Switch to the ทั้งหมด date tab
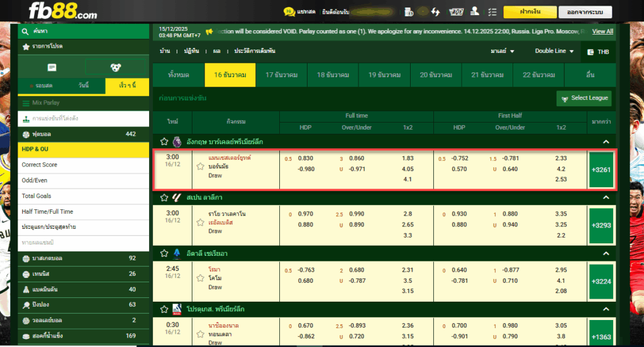 (179, 75)
